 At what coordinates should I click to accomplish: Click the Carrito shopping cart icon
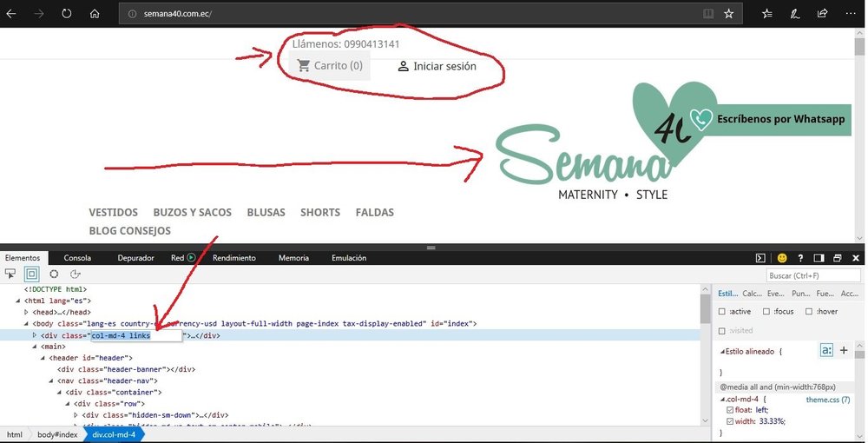click(303, 65)
